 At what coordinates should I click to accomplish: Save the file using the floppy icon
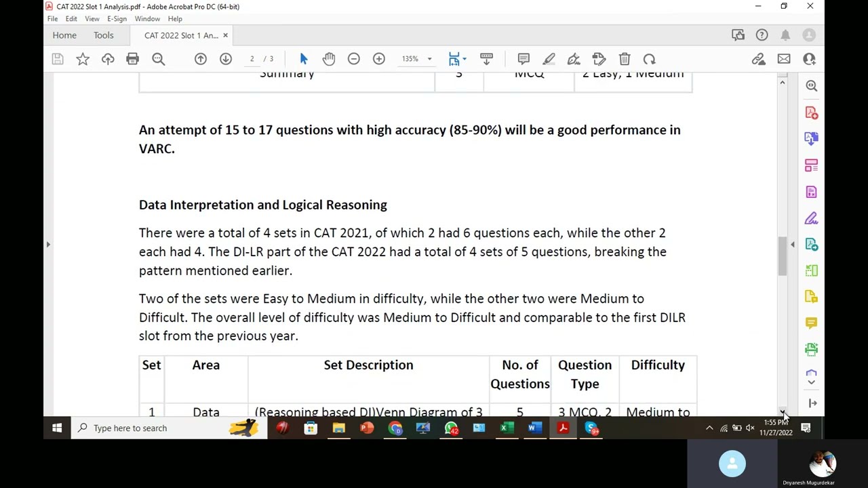[x=58, y=59]
